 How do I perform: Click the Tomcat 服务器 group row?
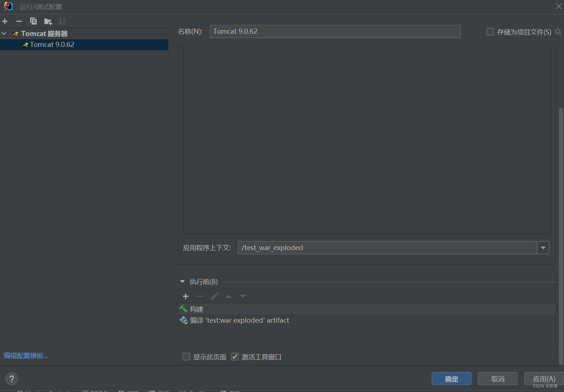click(84, 34)
